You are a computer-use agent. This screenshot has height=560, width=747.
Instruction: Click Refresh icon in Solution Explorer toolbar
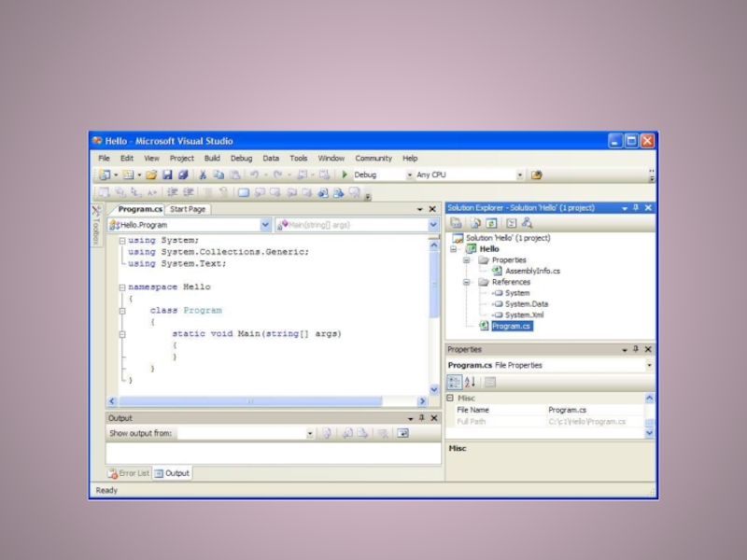(x=490, y=223)
